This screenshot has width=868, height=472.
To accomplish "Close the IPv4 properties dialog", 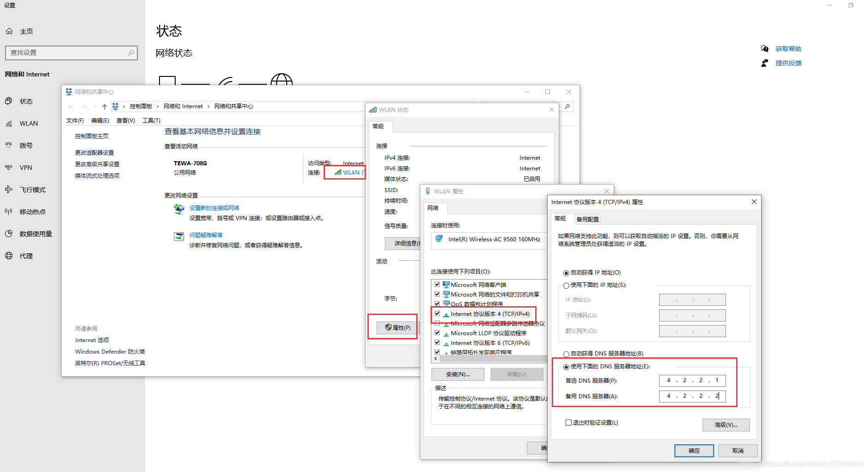I will click(754, 202).
